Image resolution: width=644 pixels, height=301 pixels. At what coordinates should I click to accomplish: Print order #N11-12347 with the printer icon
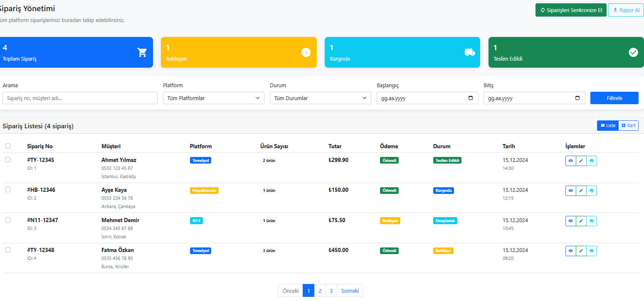(x=592, y=221)
